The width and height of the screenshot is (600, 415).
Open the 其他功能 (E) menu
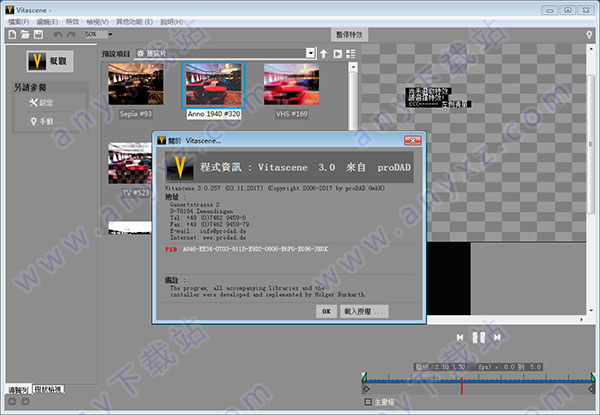coord(134,22)
